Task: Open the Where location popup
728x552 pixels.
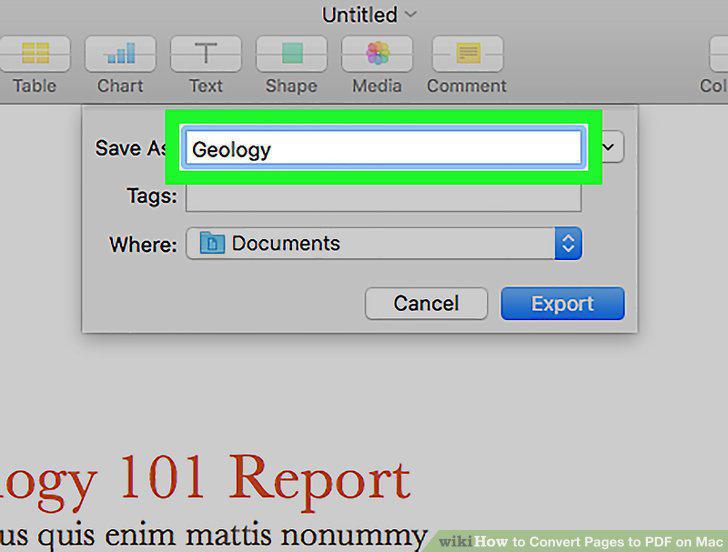Action: pyautogui.click(x=384, y=243)
